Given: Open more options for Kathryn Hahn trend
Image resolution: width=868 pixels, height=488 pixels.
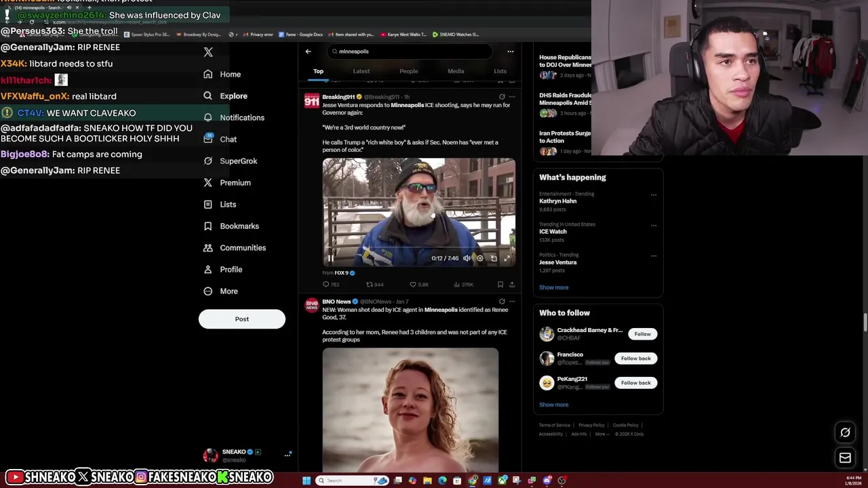Looking at the screenshot, I should [654, 195].
